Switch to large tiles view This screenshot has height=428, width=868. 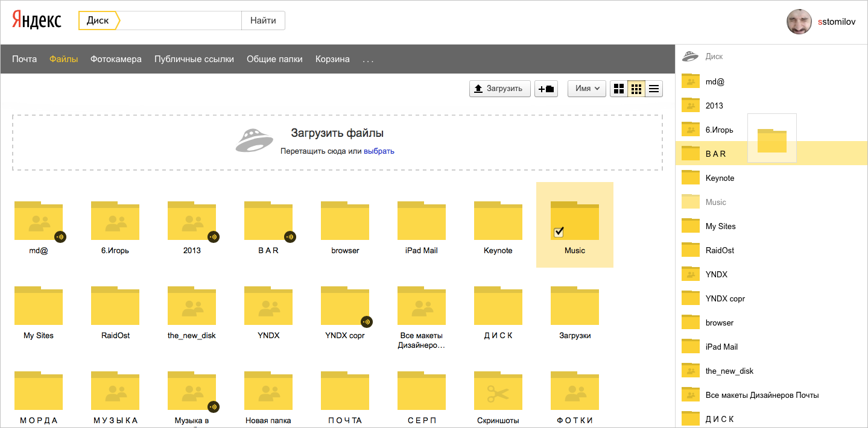click(x=618, y=89)
